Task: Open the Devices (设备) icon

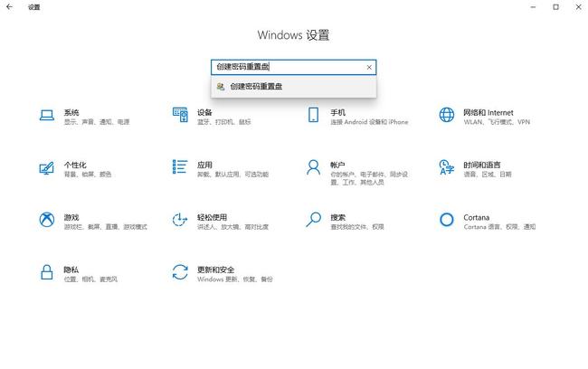Action: (x=180, y=115)
